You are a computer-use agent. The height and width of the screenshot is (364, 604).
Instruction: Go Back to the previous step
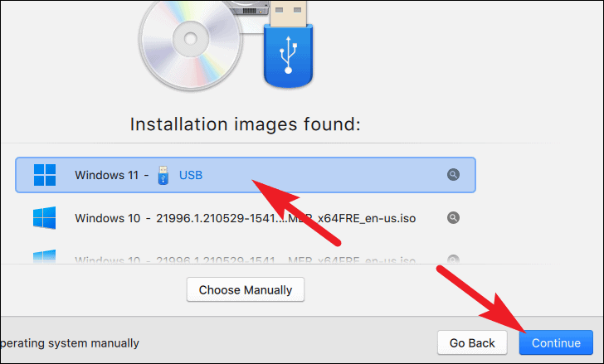472,342
